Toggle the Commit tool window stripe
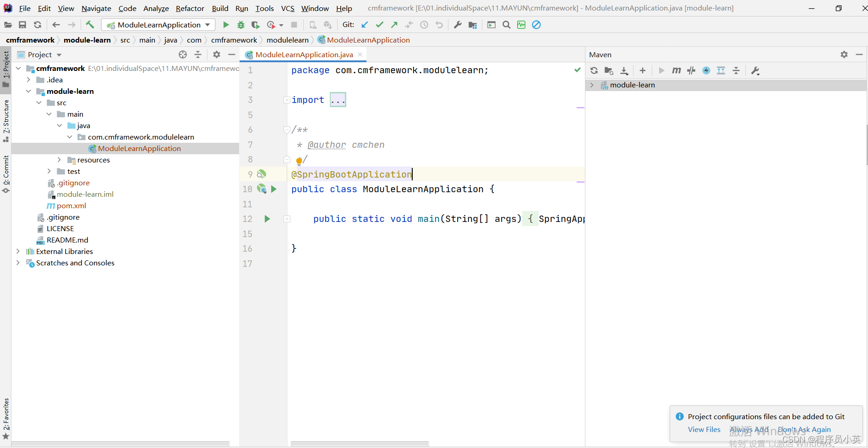Image resolution: width=868 pixels, height=448 pixels. [6, 173]
